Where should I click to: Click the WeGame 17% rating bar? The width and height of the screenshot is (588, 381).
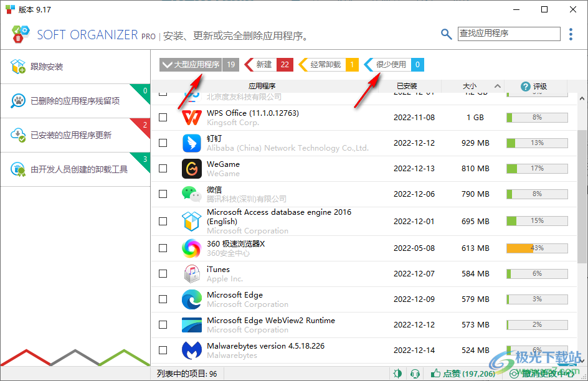coord(537,168)
